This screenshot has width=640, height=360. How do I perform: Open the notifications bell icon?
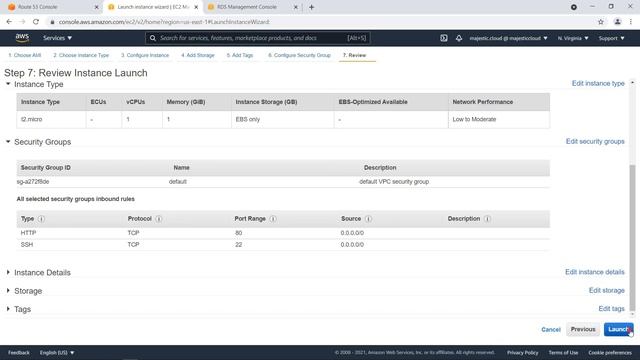click(x=459, y=38)
